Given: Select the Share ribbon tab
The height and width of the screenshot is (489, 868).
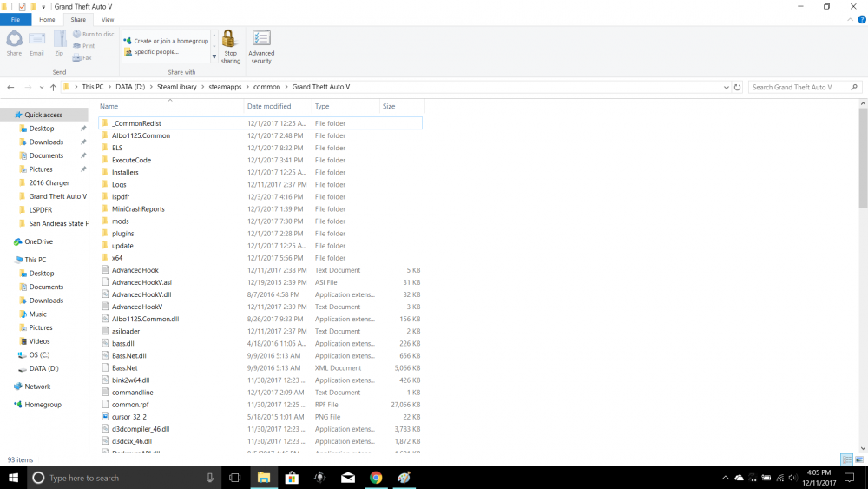Looking at the screenshot, I should (x=78, y=19).
